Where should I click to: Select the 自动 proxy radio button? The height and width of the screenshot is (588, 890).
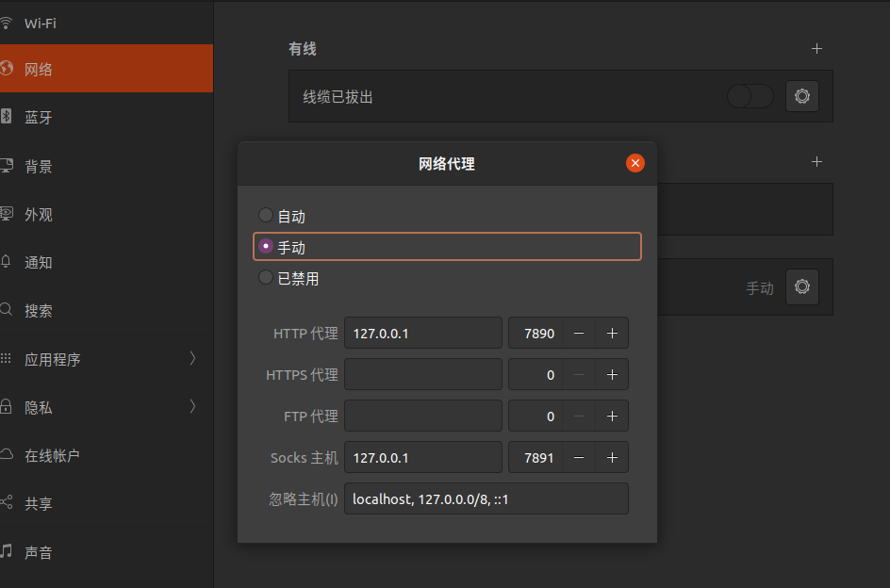click(265, 214)
